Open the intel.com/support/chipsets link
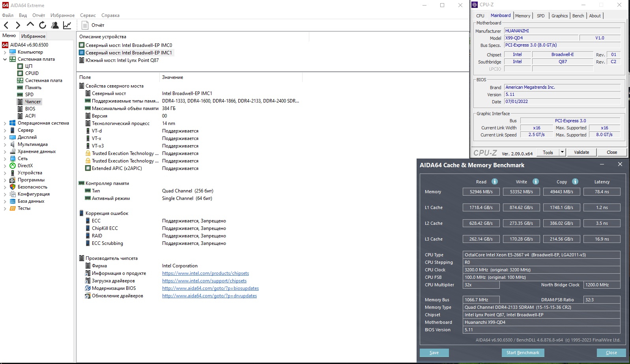 [x=204, y=281]
